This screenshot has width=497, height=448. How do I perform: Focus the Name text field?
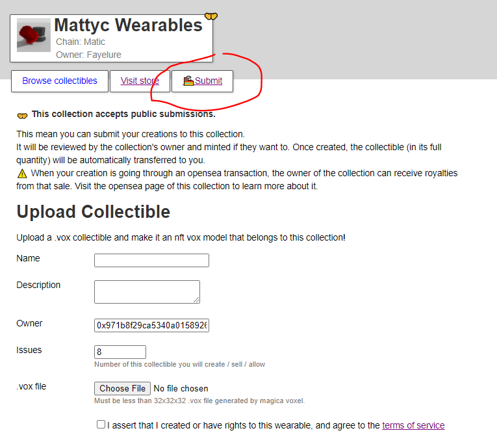pos(151,261)
